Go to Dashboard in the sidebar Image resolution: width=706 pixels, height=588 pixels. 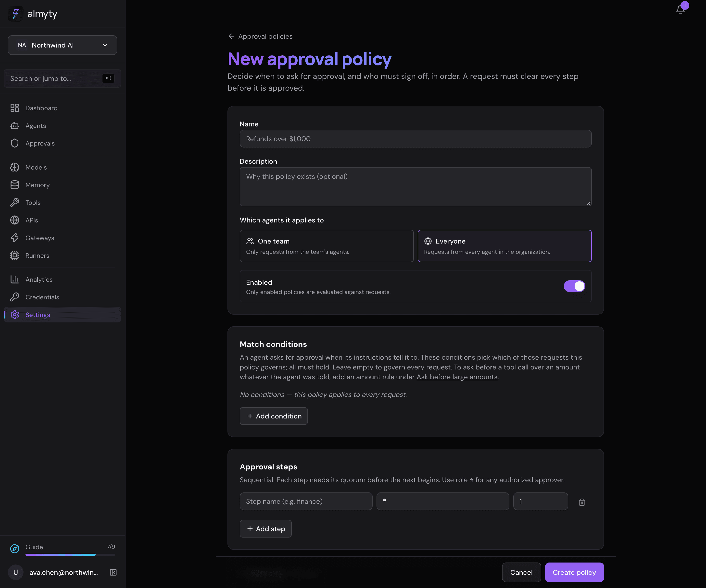(x=63, y=108)
